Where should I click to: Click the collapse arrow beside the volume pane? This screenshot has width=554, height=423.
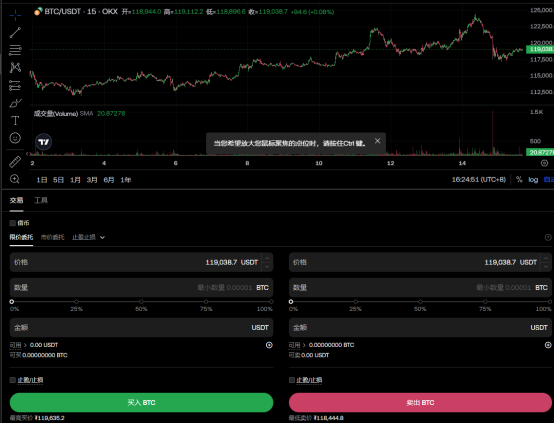tap(27, 154)
